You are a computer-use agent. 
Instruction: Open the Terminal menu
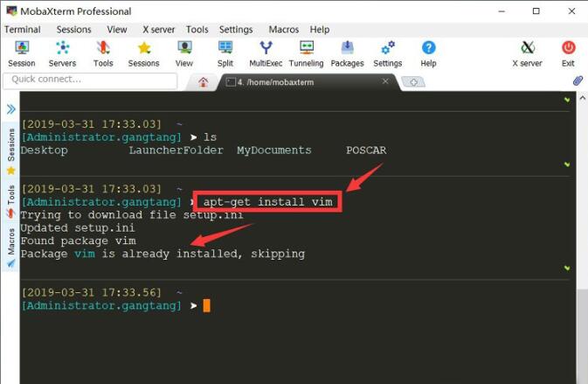click(x=23, y=29)
